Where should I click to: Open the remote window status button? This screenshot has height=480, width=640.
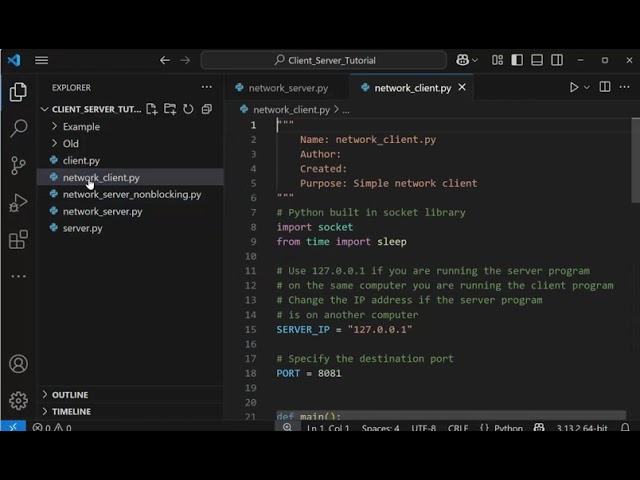pos(13,427)
